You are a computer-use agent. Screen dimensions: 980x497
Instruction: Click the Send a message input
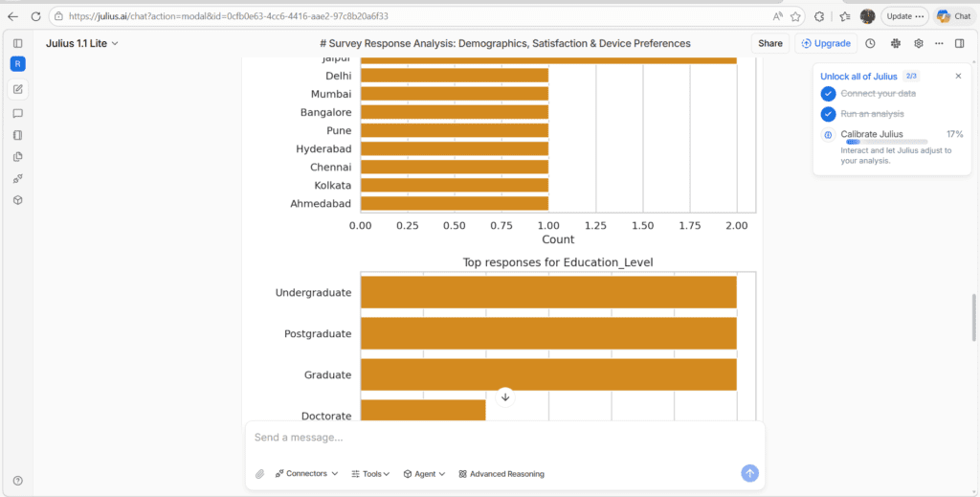point(505,438)
